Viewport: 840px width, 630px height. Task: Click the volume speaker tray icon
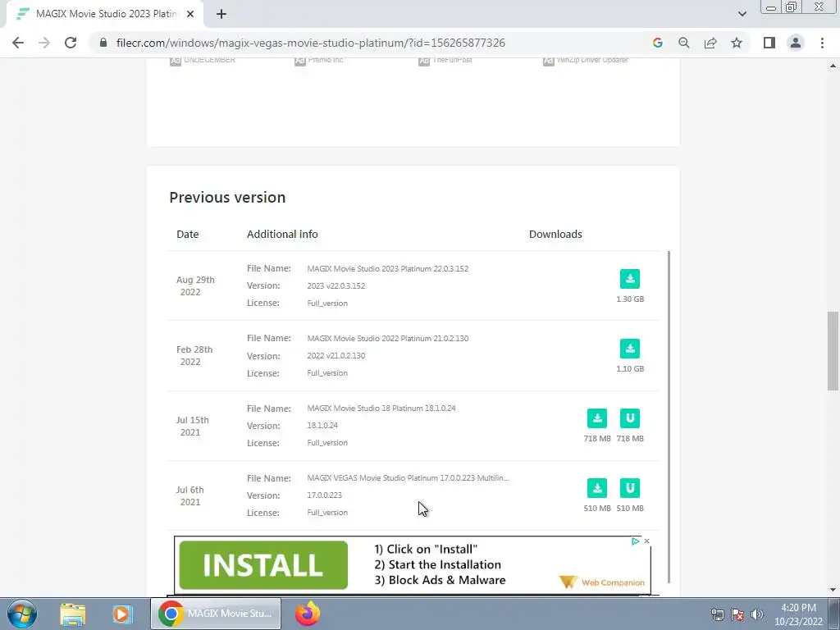pos(757,614)
